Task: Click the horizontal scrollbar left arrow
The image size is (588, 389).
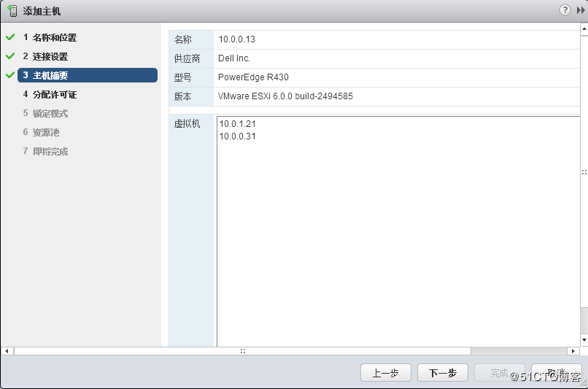Action: click(7, 351)
